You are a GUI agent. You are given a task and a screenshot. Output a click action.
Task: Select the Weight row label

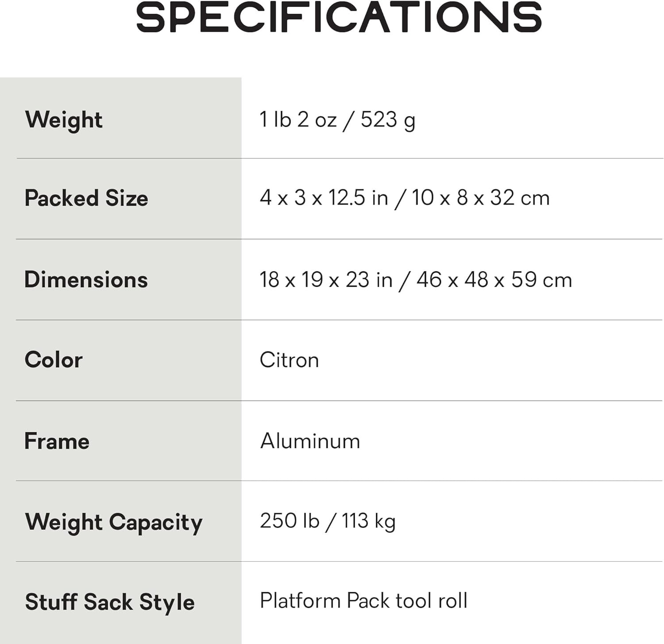pyautogui.click(x=64, y=120)
